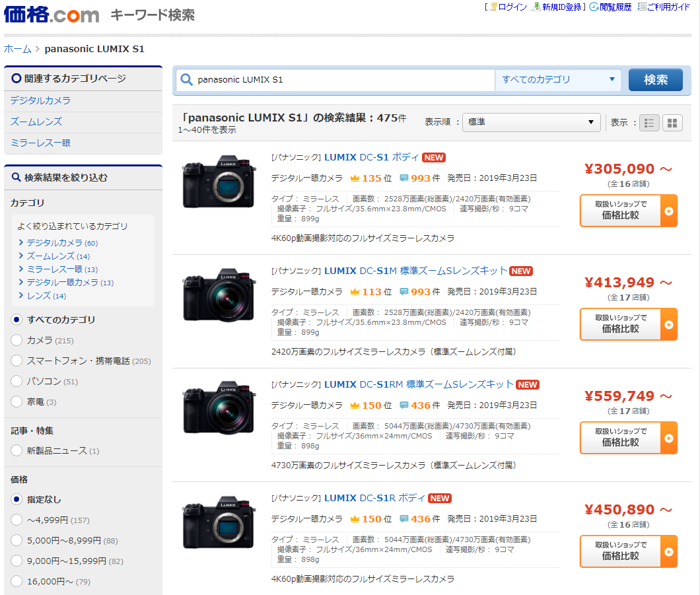Click the new ID registration icon

536,7
